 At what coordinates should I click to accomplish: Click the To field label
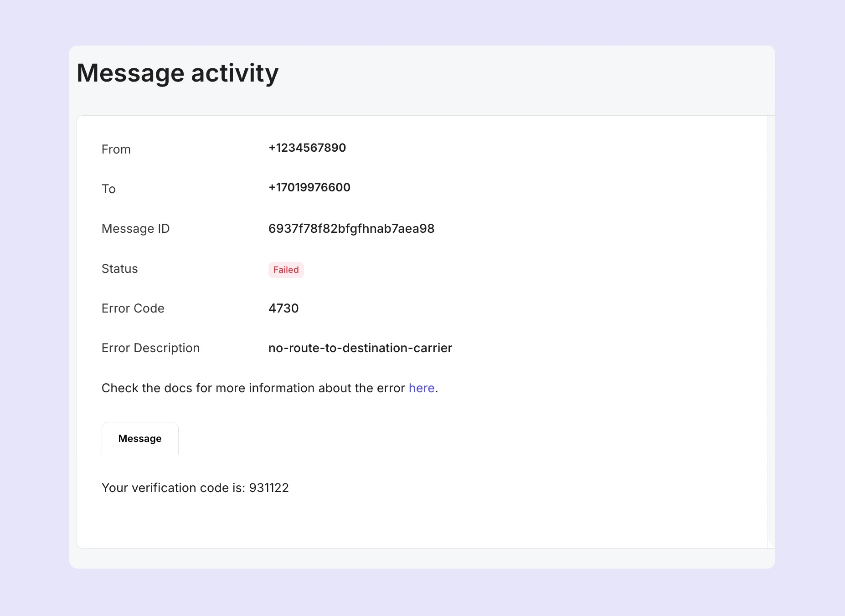pyautogui.click(x=109, y=189)
